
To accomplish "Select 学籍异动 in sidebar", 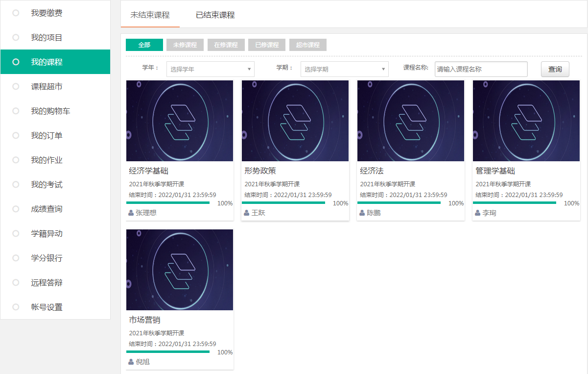I will coord(55,233).
